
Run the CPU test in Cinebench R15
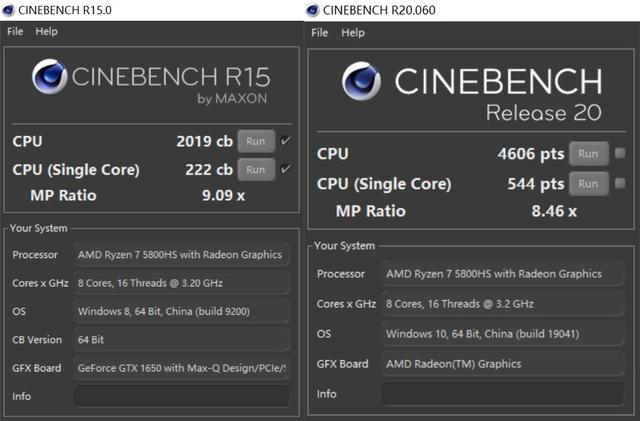[256, 142]
